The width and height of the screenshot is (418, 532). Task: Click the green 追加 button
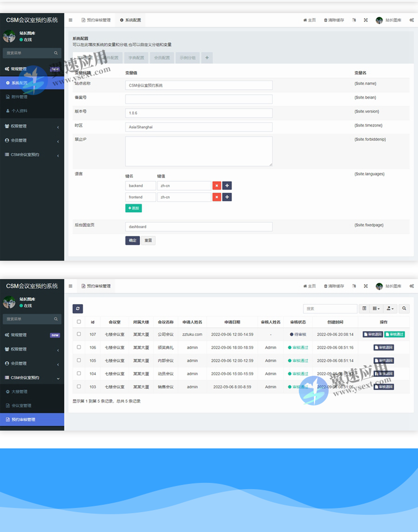tap(133, 208)
